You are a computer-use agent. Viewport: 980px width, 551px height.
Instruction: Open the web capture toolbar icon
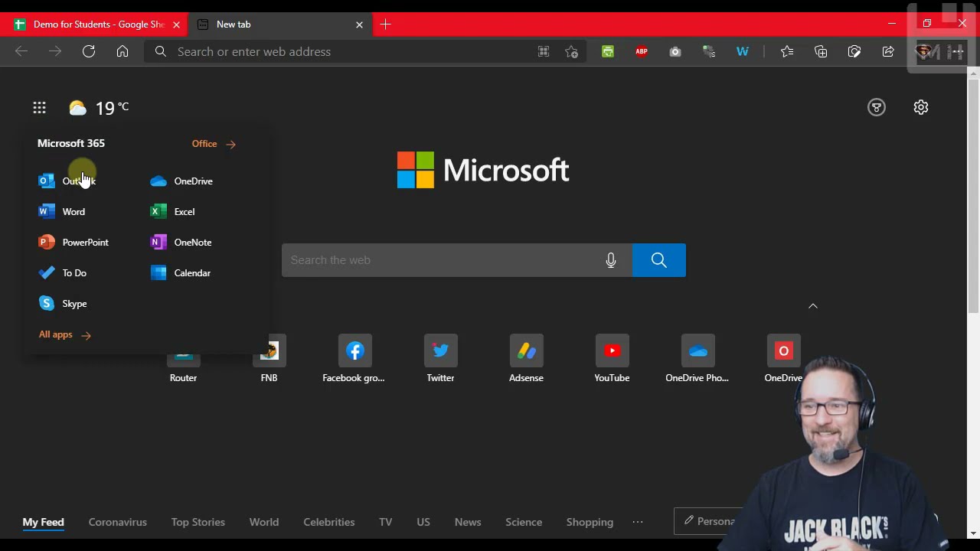pyautogui.click(x=854, y=51)
